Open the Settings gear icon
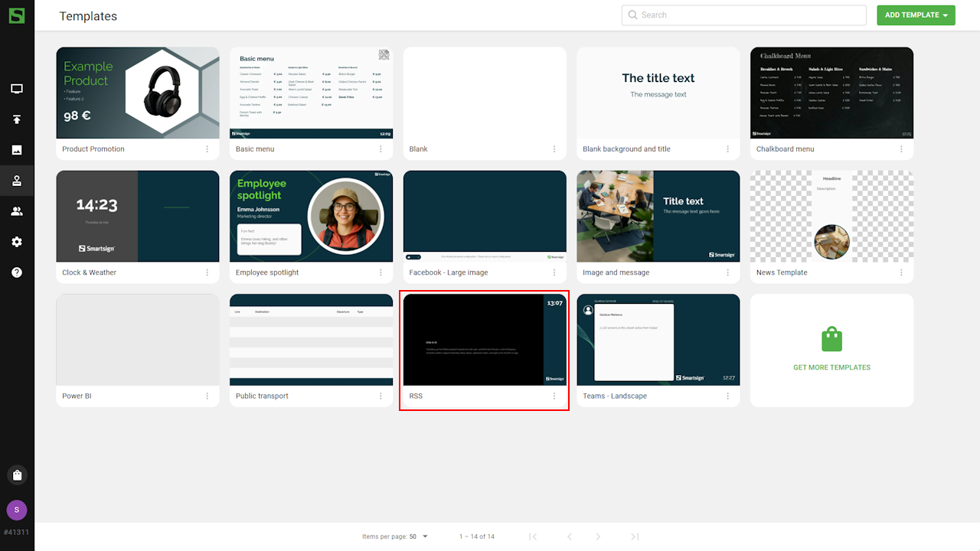Viewport: 980px width, 551px height. tap(17, 242)
